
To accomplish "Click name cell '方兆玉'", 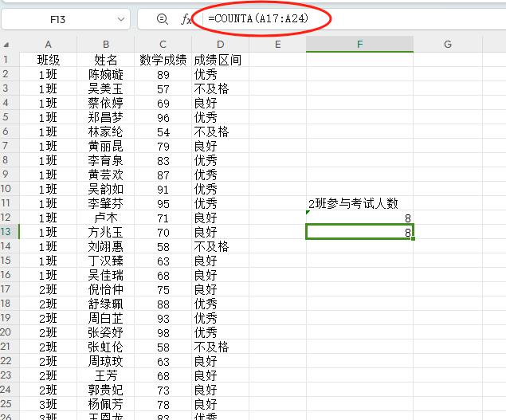I will (105, 232).
